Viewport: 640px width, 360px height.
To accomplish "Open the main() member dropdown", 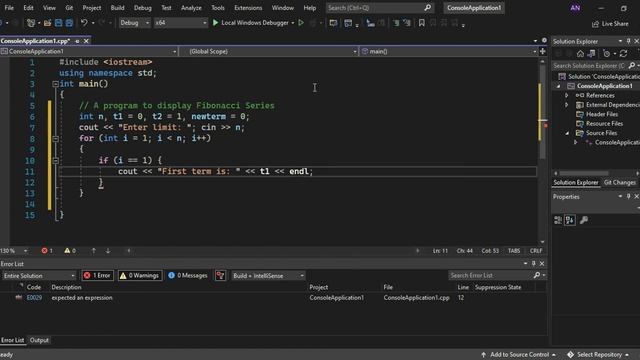I will 448,51.
